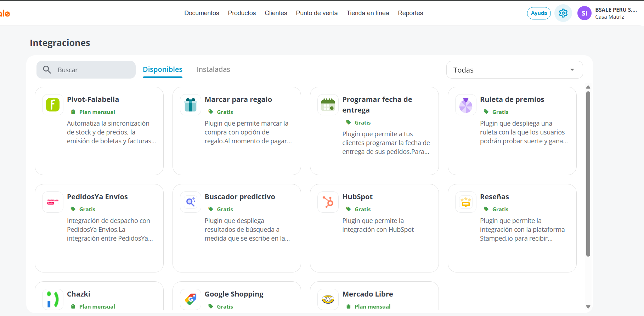Image resolution: width=644 pixels, height=316 pixels.
Task: Open the Google Shopping title
Action: pyautogui.click(x=234, y=294)
